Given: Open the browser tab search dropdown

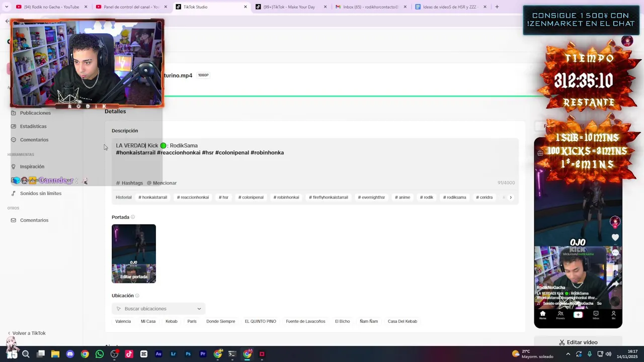Looking at the screenshot, I should [x=7, y=7].
